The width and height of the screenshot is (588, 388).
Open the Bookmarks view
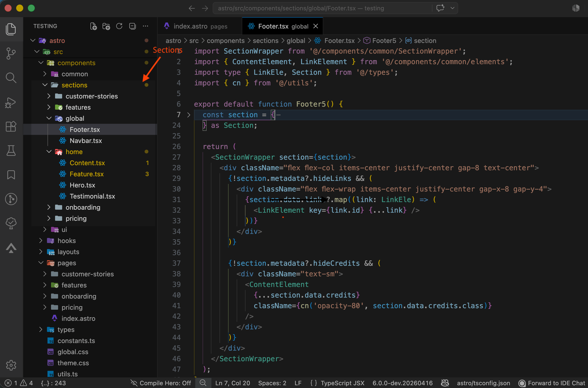pyautogui.click(x=11, y=175)
